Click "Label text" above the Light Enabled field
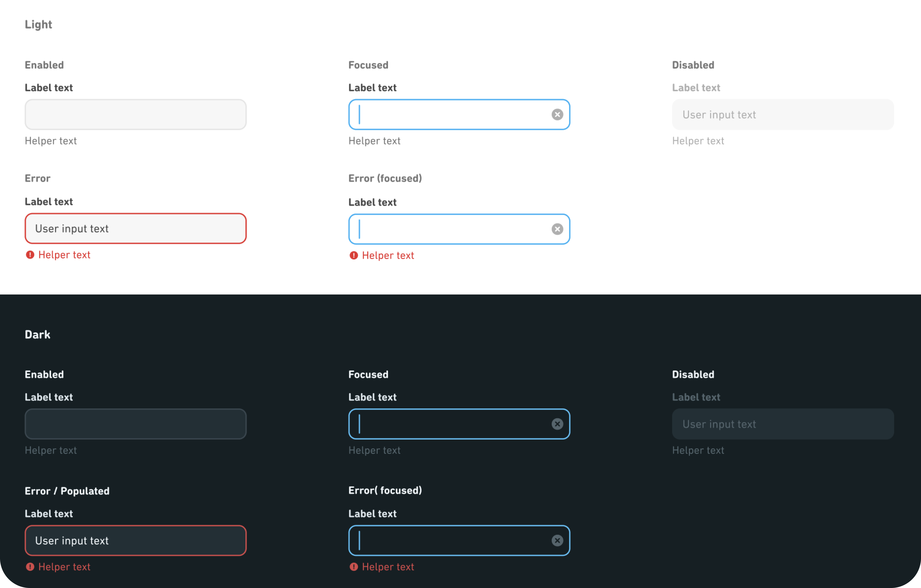The width and height of the screenshot is (921, 588). click(49, 88)
